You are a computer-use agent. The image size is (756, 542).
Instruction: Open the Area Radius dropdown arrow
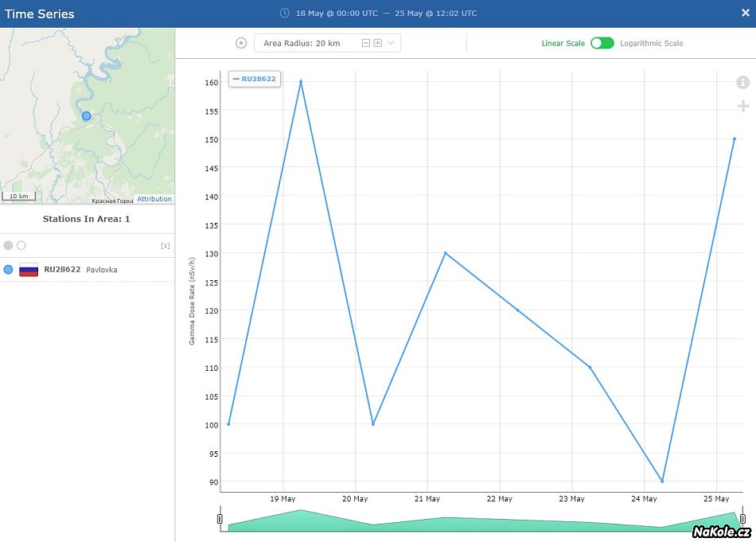pos(391,43)
